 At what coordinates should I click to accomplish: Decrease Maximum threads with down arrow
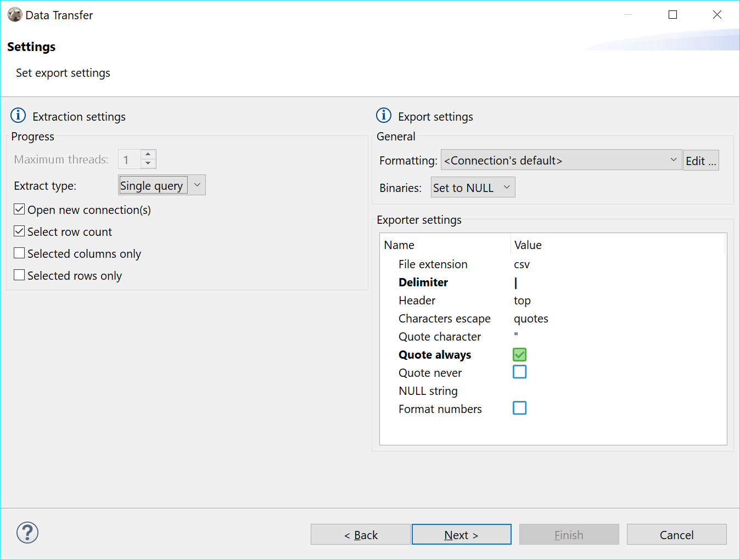pos(148,163)
